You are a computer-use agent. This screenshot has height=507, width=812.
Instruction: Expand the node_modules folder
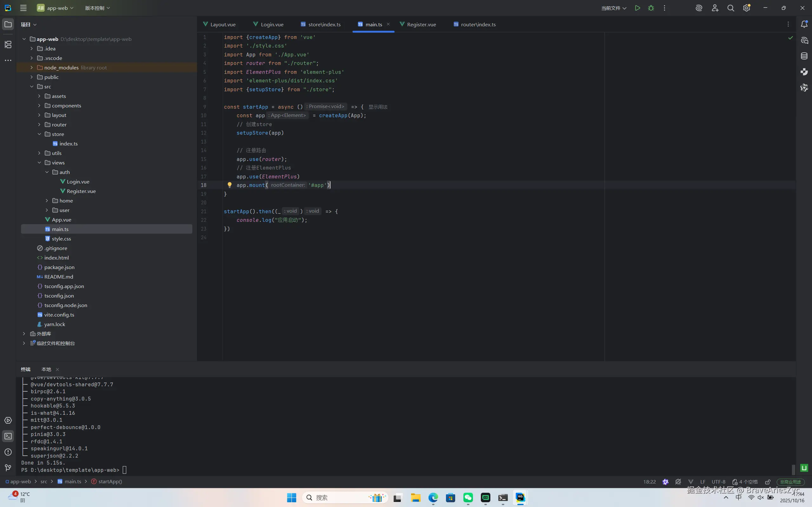(31, 67)
